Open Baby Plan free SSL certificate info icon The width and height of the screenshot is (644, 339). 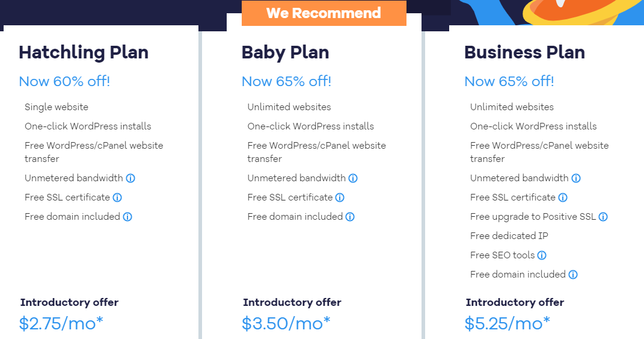click(x=340, y=197)
